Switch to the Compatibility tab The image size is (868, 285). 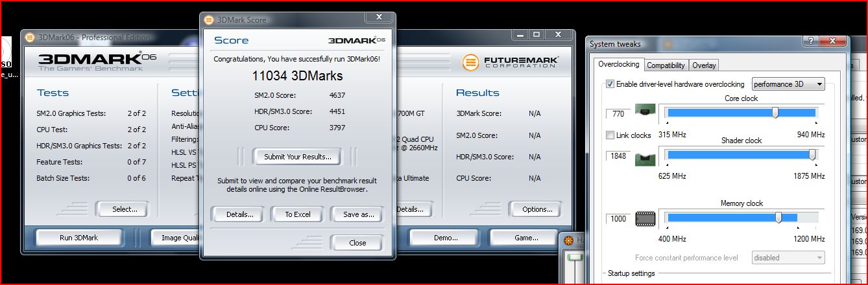tap(666, 65)
